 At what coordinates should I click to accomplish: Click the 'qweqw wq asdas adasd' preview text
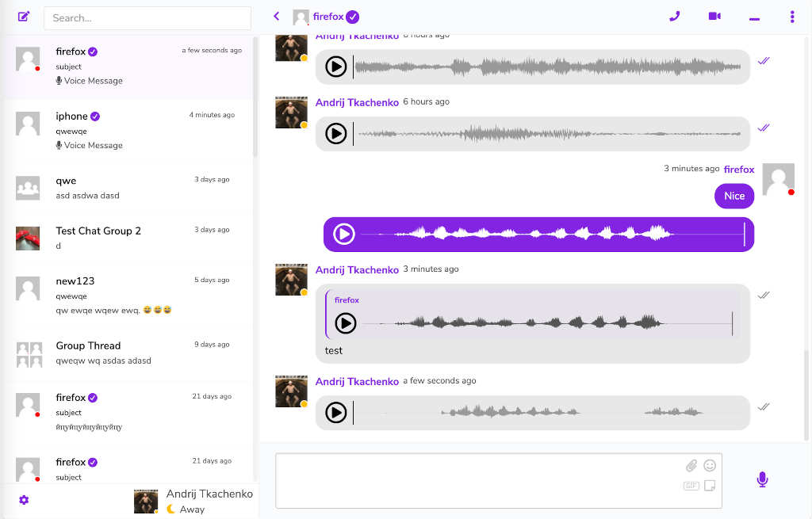[104, 361]
